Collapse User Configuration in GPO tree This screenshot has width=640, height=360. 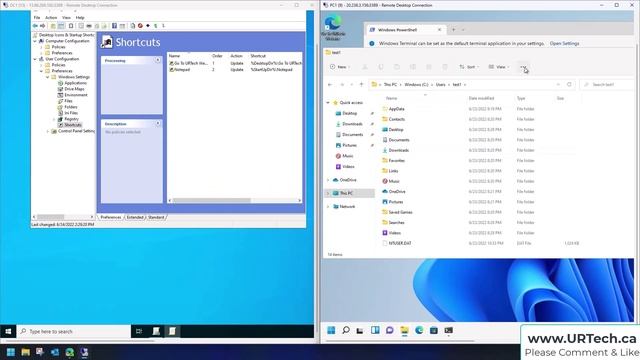(35, 59)
